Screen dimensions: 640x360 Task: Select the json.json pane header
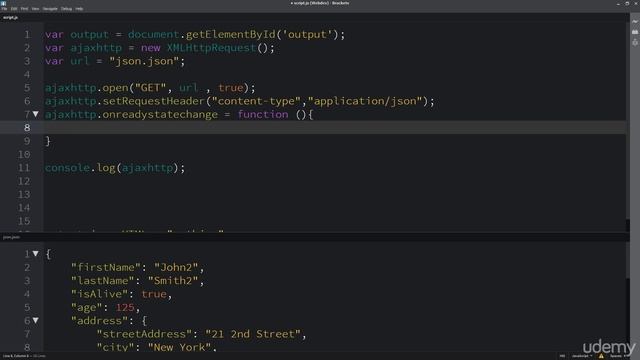(x=11, y=237)
